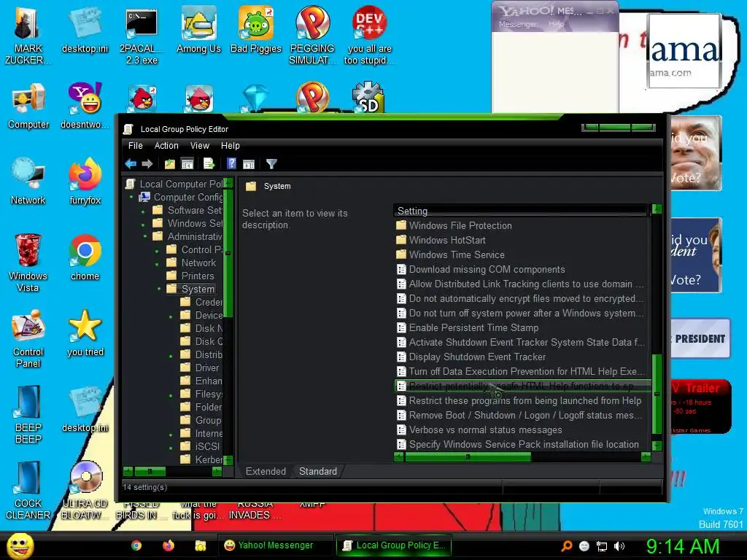Select the Control Panel desktop icon
This screenshot has width=747, height=560.
click(28, 339)
